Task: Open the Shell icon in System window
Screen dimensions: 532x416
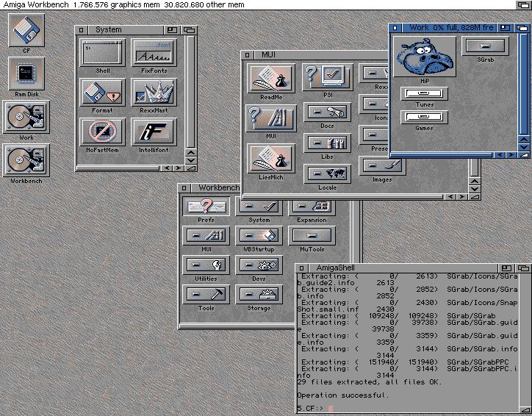Action: point(103,54)
